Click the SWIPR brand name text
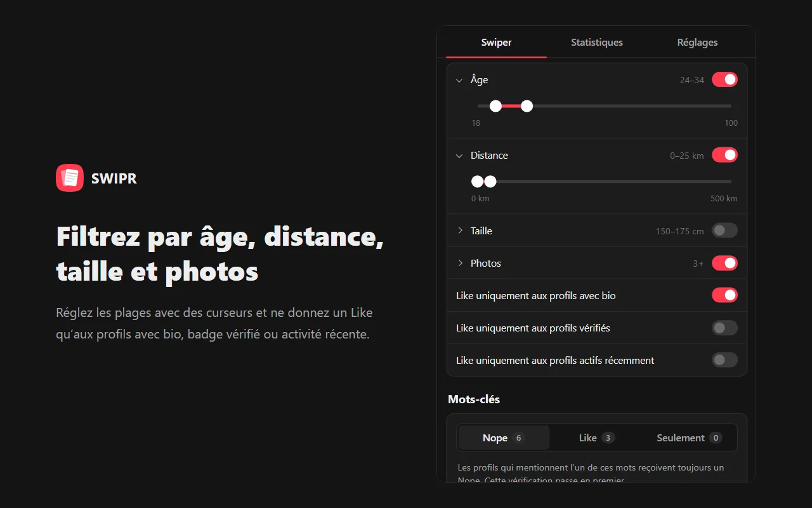Image resolution: width=812 pixels, height=508 pixels. (114, 178)
